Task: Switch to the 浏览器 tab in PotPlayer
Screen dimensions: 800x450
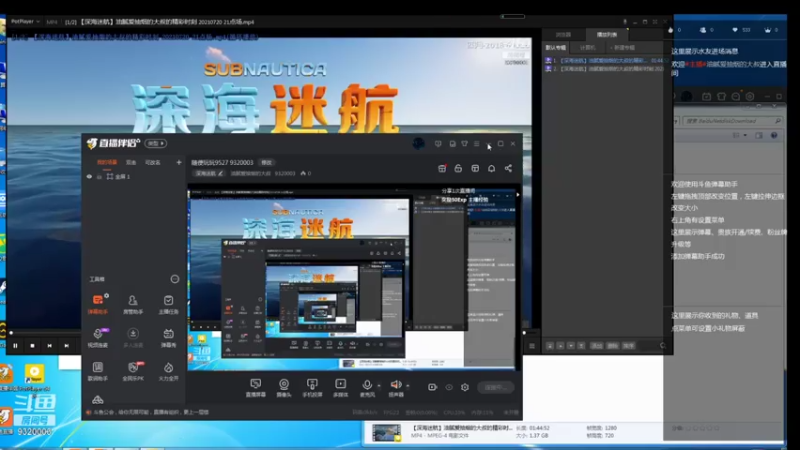Action: (563, 35)
